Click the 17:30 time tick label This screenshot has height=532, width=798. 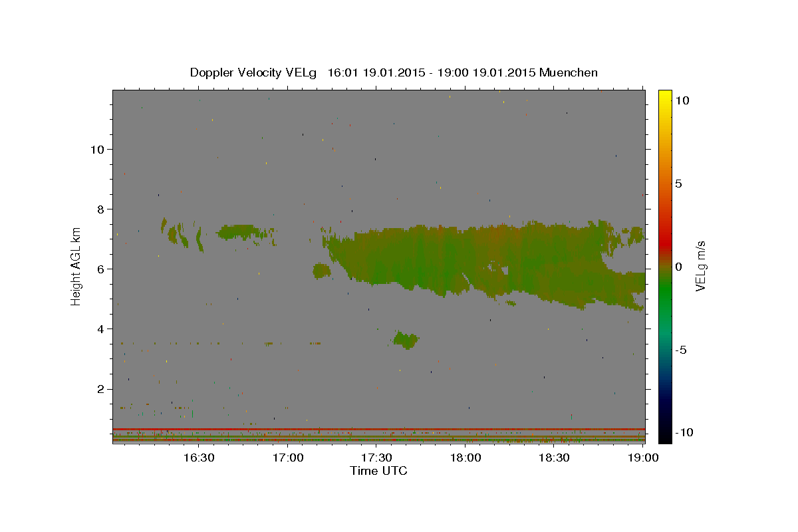(376, 458)
